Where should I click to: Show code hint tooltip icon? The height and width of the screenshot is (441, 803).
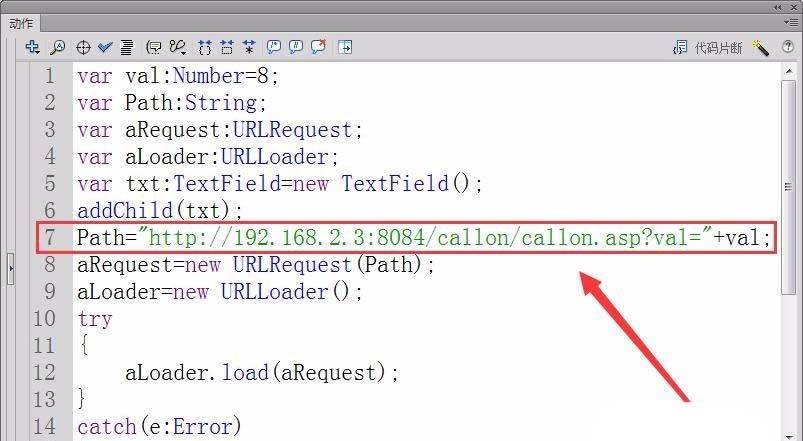[x=154, y=48]
